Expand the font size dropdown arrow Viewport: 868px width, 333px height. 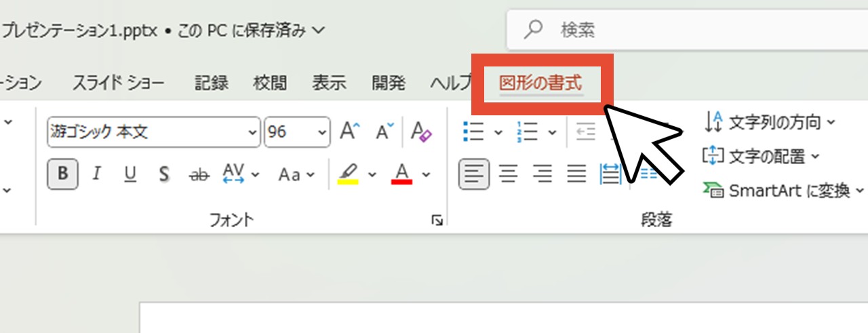pyautogui.click(x=323, y=132)
